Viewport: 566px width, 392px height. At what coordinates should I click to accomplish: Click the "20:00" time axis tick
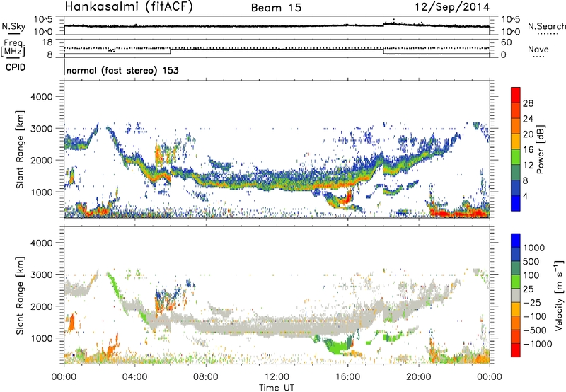pos(419,377)
